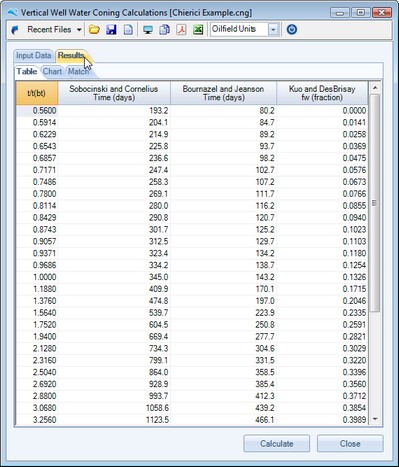Open the Recent Files dropdown arrow
This screenshot has height=467, width=399.
pos(79,30)
